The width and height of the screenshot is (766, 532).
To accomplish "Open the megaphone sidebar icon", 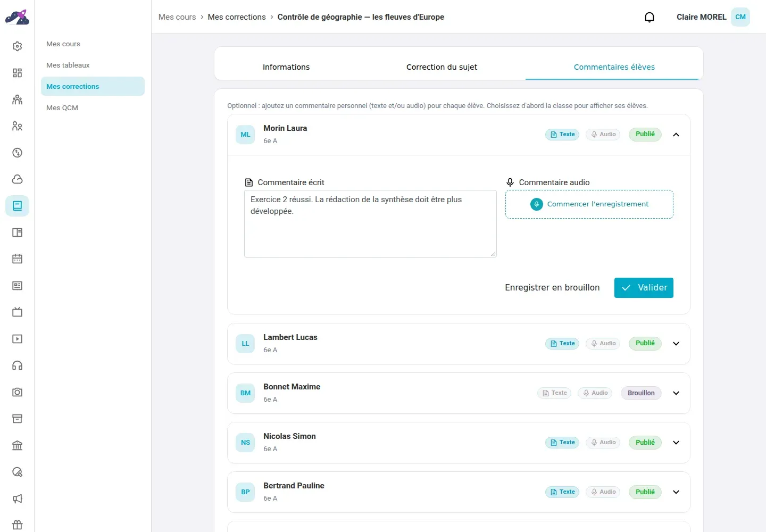I will click(17, 498).
